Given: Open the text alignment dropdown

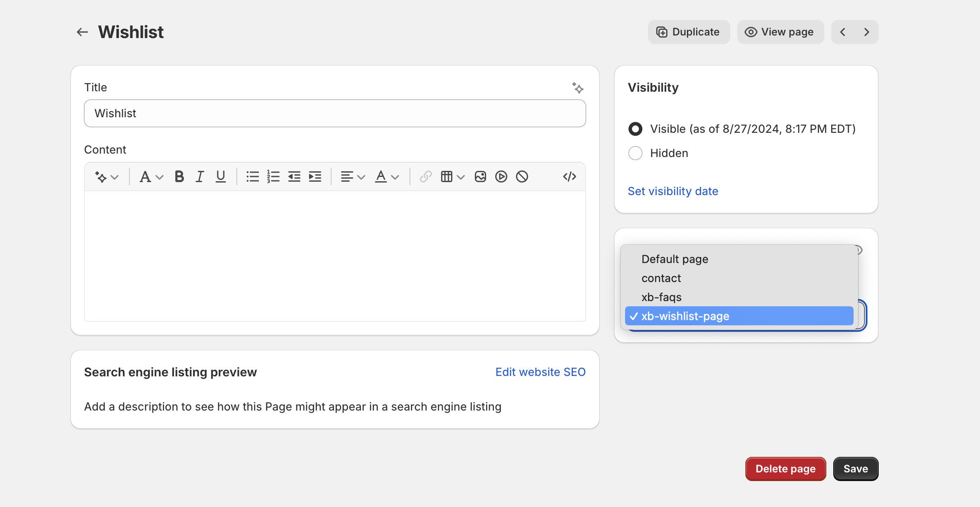Looking at the screenshot, I should [353, 176].
